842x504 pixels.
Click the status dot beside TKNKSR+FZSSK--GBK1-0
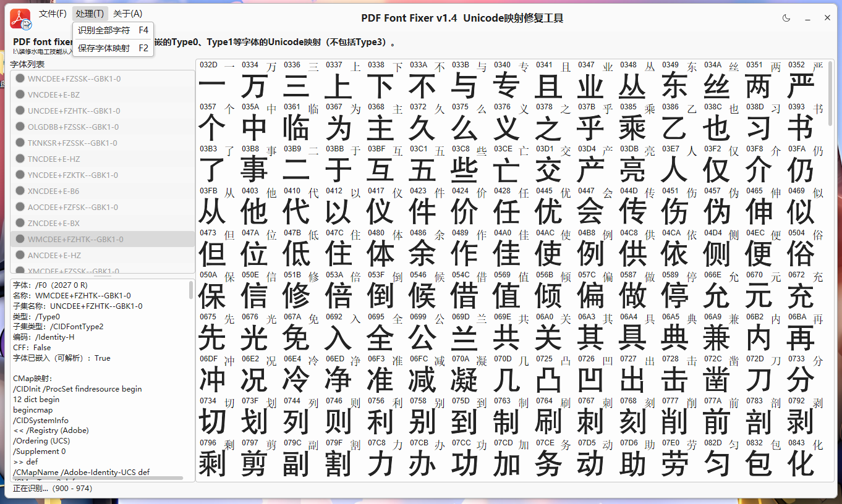pyautogui.click(x=19, y=143)
